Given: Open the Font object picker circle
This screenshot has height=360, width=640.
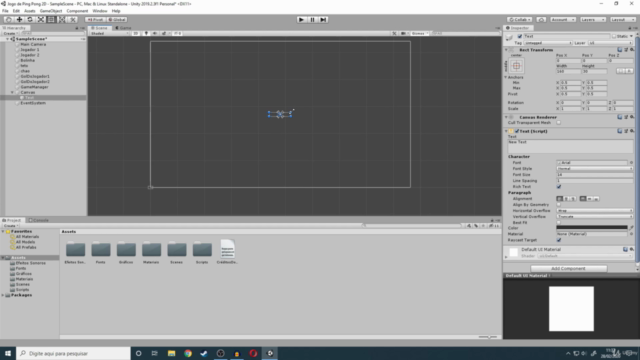Looking at the screenshot, I should point(631,162).
